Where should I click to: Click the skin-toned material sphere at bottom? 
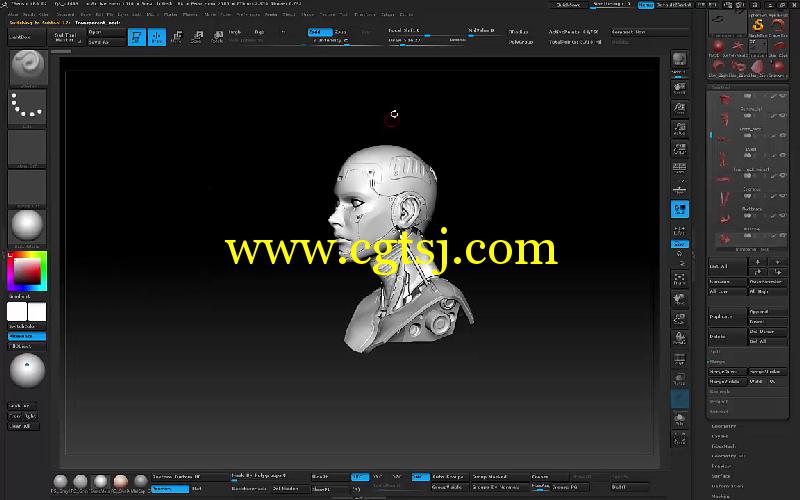[120, 482]
